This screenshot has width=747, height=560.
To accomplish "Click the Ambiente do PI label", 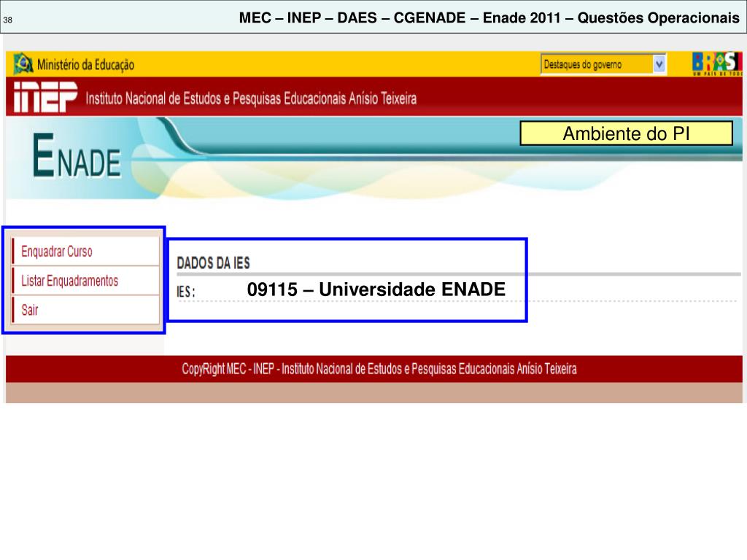I will coord(626,133).
